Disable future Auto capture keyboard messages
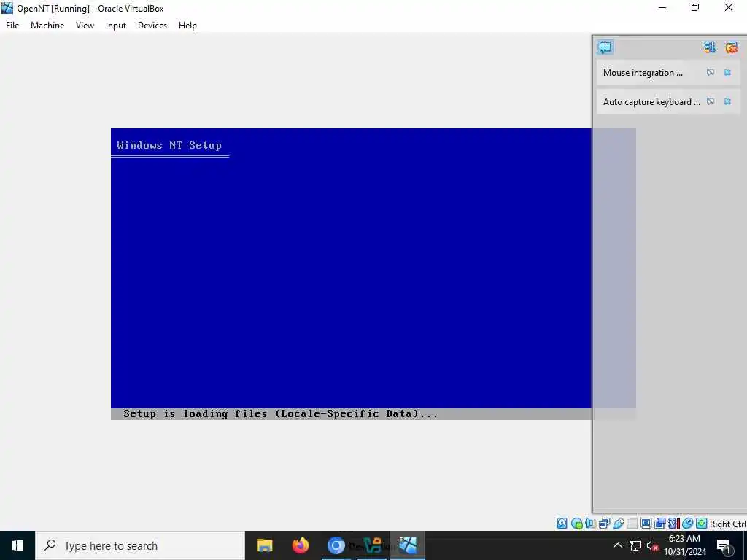This screenshot has height=560, width=747. (x=711, y=101)
